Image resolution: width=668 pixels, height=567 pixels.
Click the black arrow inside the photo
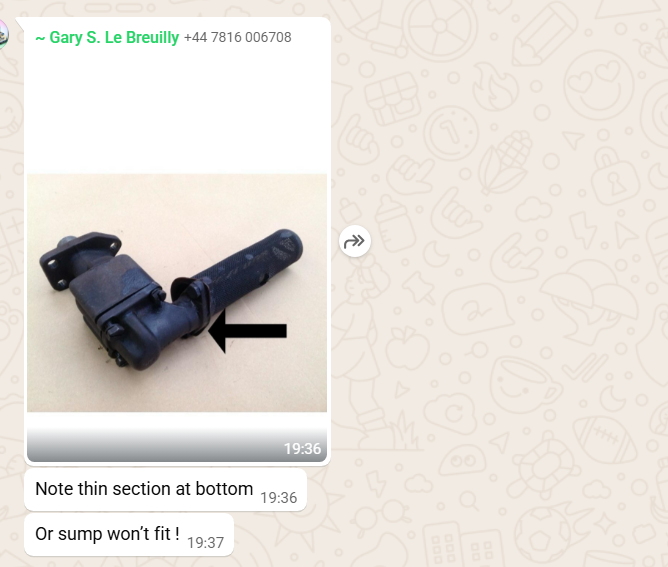click(248, 331)
